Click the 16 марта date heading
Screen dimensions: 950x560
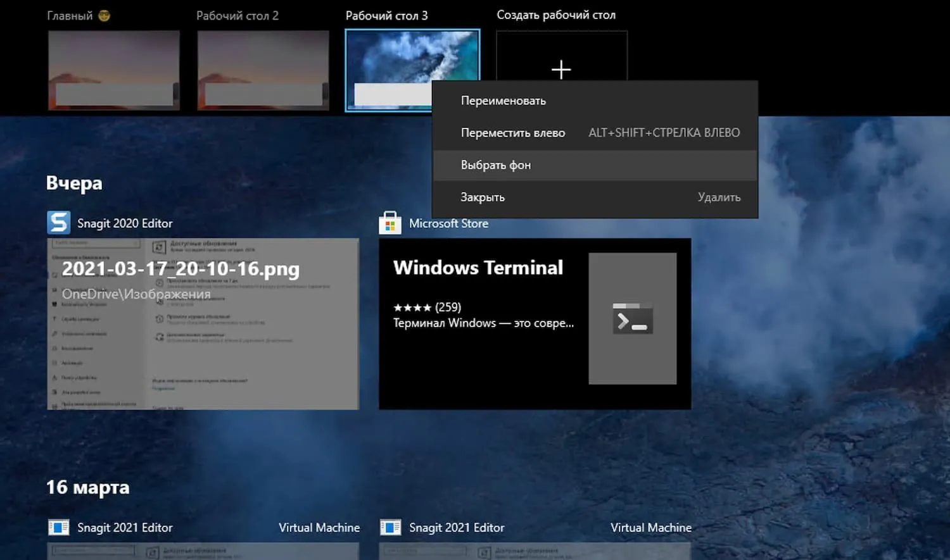pyautogui.click(x=88, y=487)
